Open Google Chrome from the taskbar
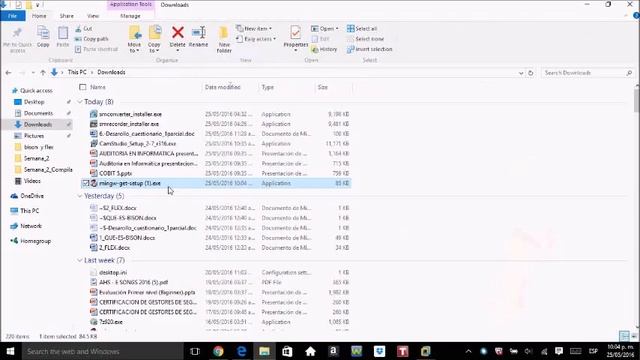The height and width of the screenshot is (360, 640). 218,351
